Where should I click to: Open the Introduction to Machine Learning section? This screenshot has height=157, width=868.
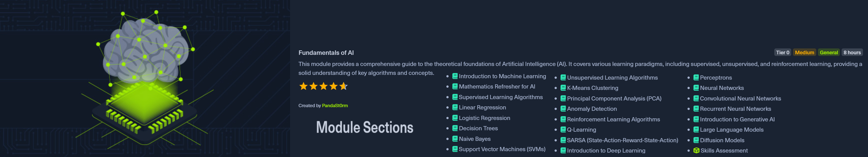(502, 77)
